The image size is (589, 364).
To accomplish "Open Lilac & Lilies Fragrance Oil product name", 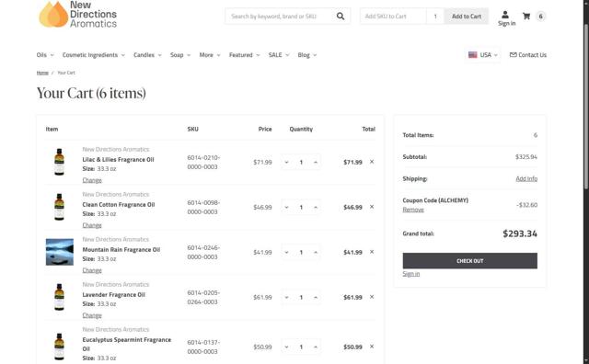I will (119, 160).
